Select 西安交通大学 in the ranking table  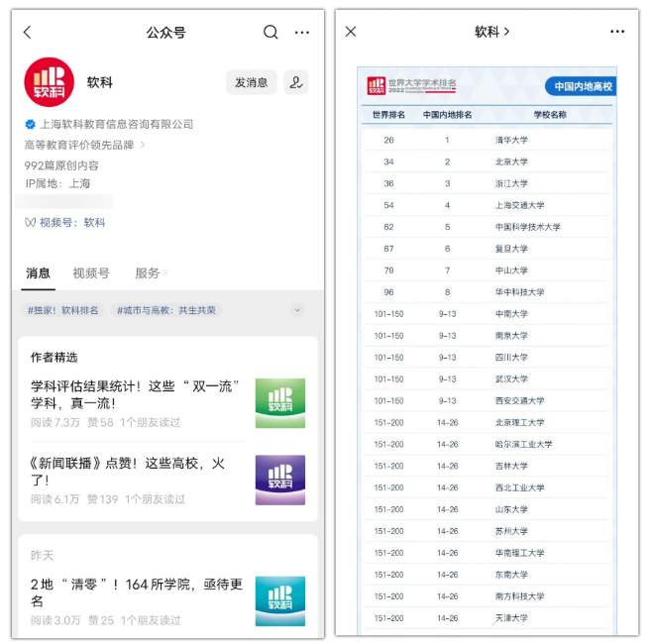pos(520,401)
